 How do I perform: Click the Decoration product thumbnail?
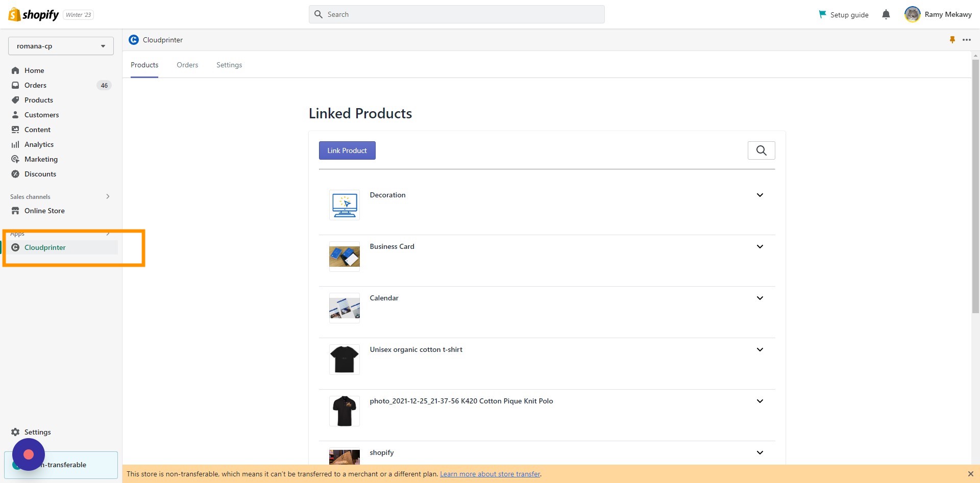coord(345,205)
